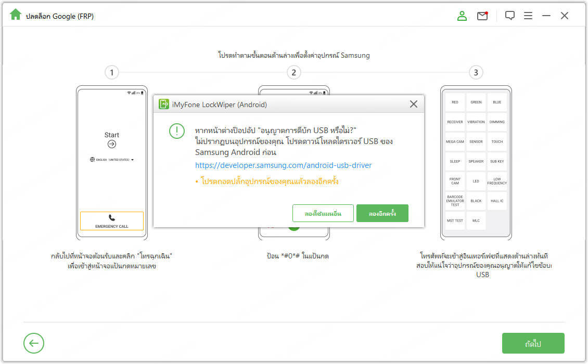Click the FRONT CAM tile

455,181
